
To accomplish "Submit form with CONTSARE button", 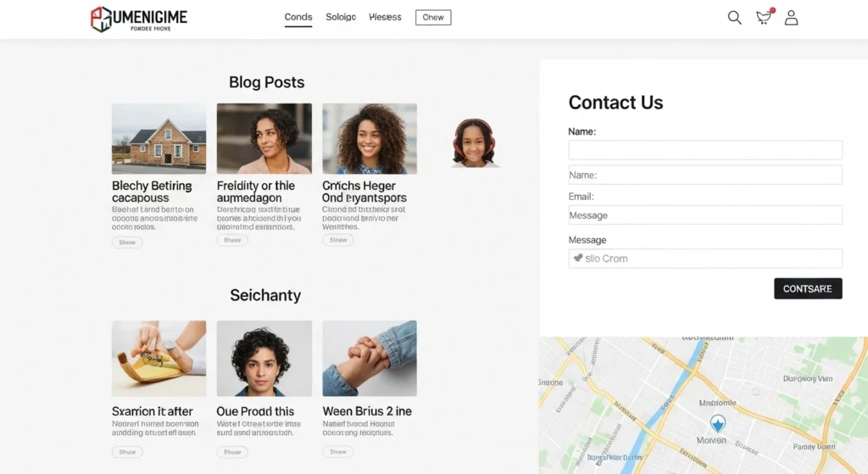I will (808, 288).
